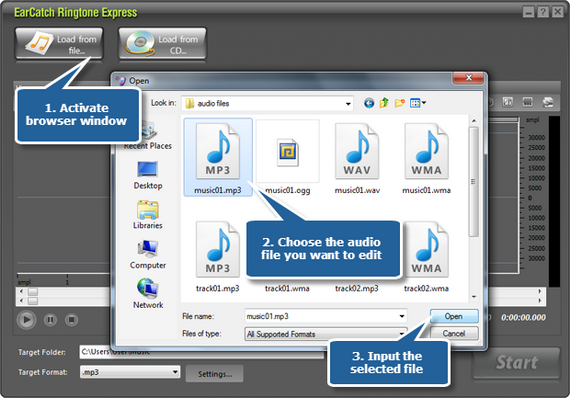The width and height of the screenshot is (570, 398).
Task: Go up one folder level
Action: coord(384,103)
